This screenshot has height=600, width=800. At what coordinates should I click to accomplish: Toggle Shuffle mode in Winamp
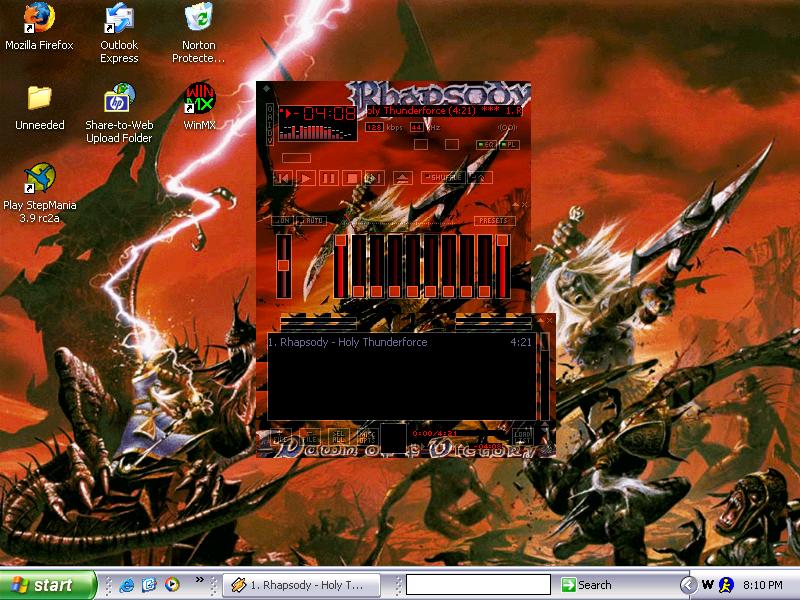point(443,178)
